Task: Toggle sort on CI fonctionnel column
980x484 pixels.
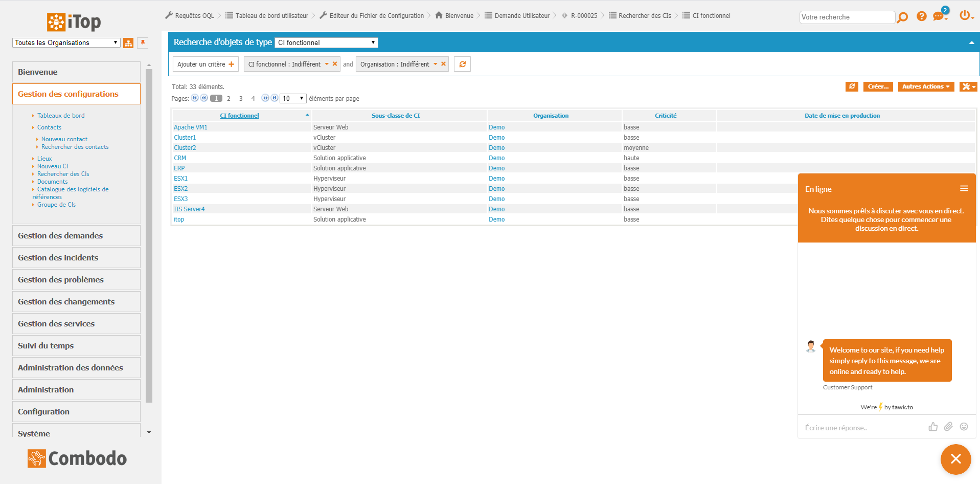Action: point(239,116)
